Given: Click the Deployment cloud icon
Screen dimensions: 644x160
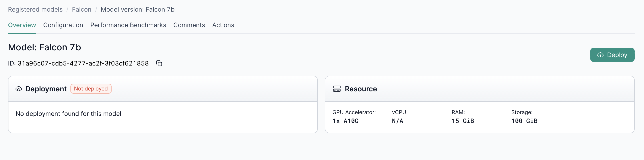Looking at the screenshot, I should tap(19, 89).
